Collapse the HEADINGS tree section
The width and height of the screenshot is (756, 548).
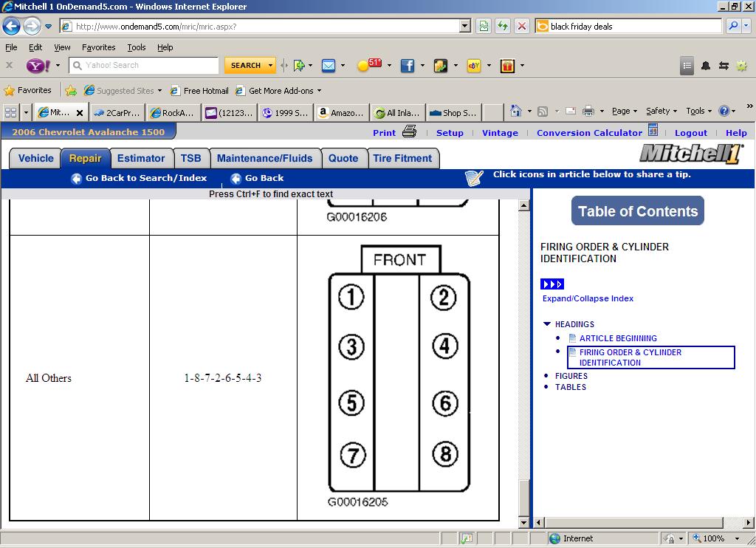(547, 324)
